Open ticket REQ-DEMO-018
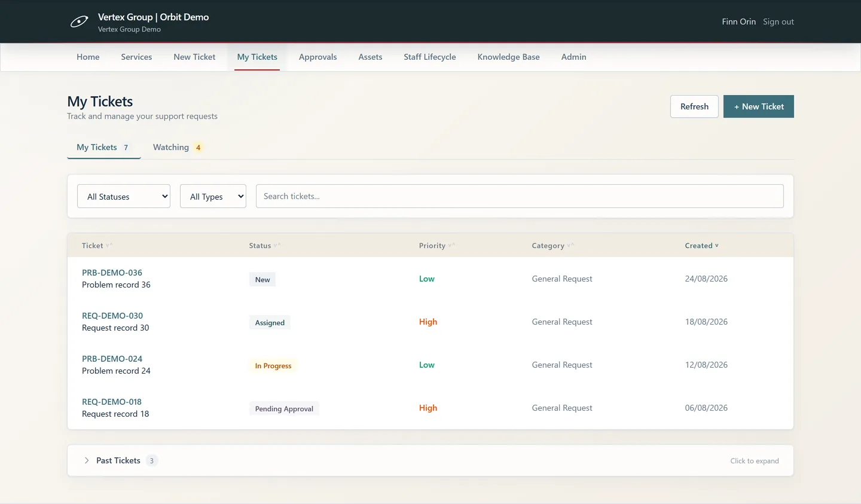 [112, 402]
